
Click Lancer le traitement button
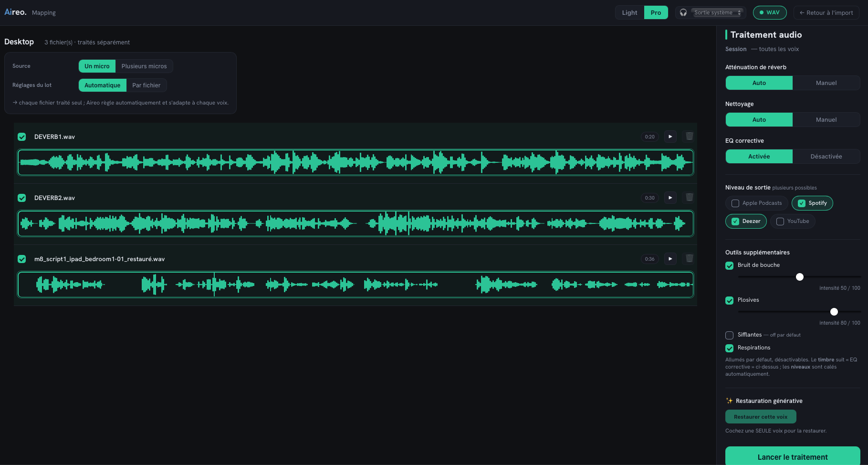tap(793, 456)
